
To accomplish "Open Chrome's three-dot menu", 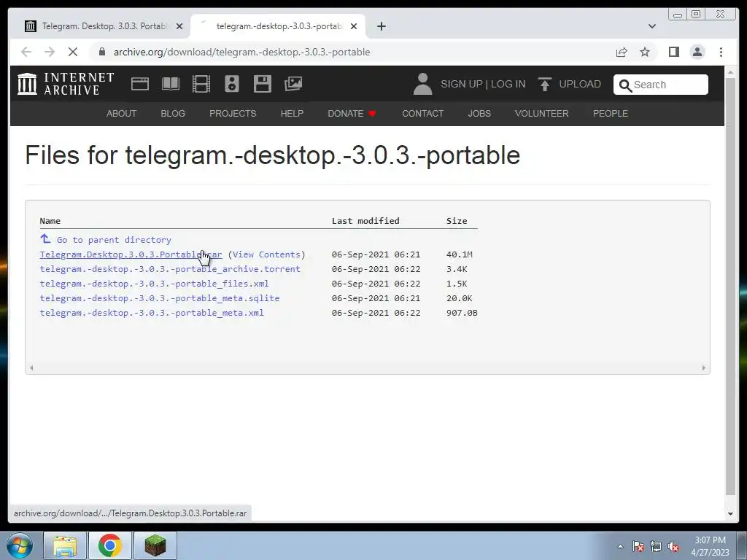I will pos(721,52).
